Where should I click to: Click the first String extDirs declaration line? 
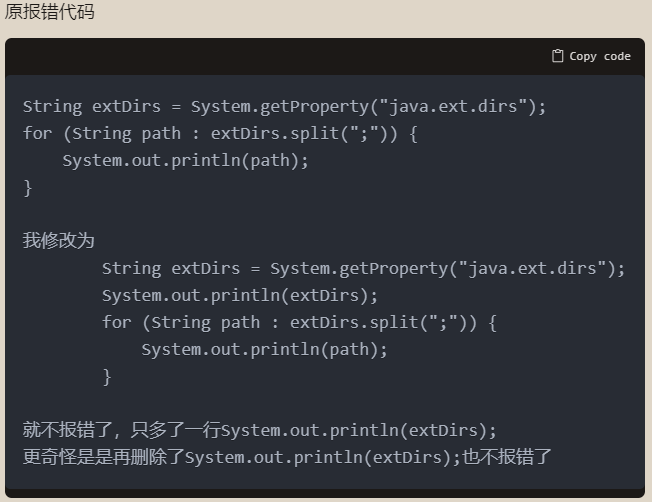pyautogui.click(x=284, y=106)
